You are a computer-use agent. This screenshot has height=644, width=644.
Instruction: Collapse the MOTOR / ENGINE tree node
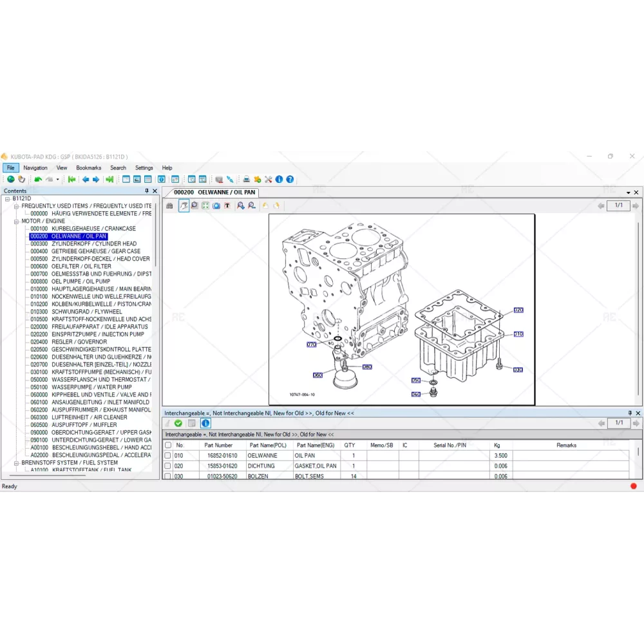click(17, 222)
